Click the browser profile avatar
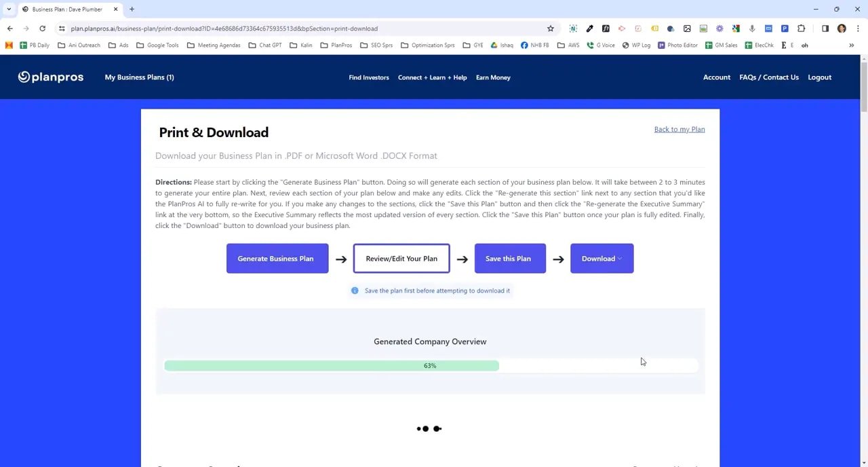This screenshot has height=467, width=868. click(x=842, y=29)
